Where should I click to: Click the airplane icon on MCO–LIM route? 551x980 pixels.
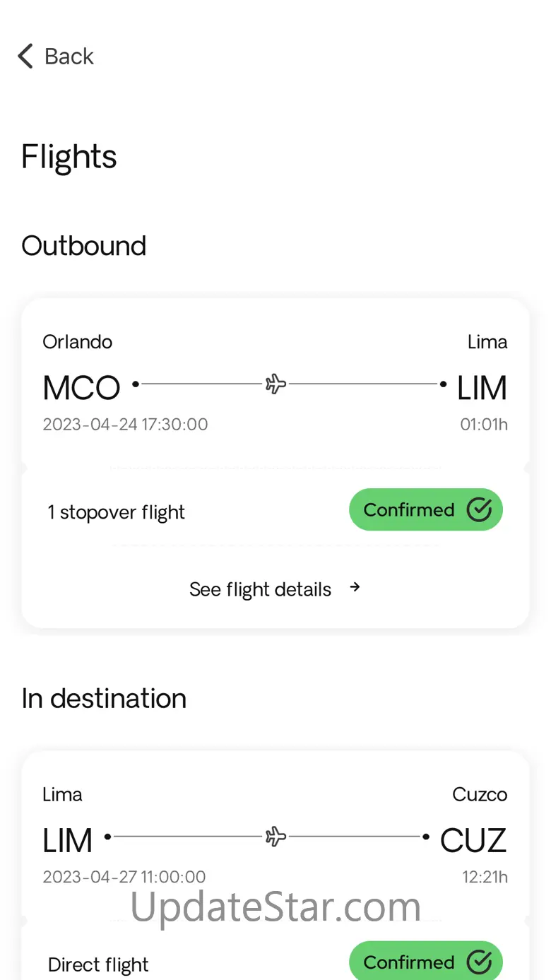point(275,384)
